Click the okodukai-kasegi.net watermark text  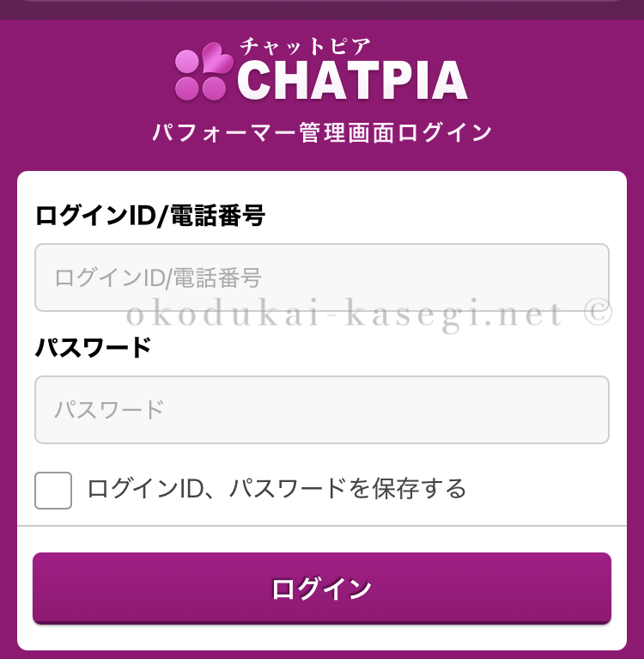(343, 314)
